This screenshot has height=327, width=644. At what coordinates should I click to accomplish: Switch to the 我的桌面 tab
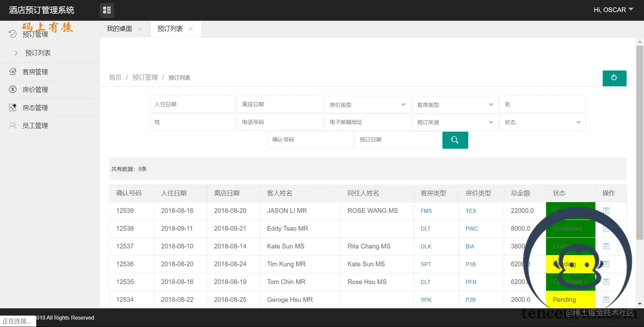click(x=119, y=29)
